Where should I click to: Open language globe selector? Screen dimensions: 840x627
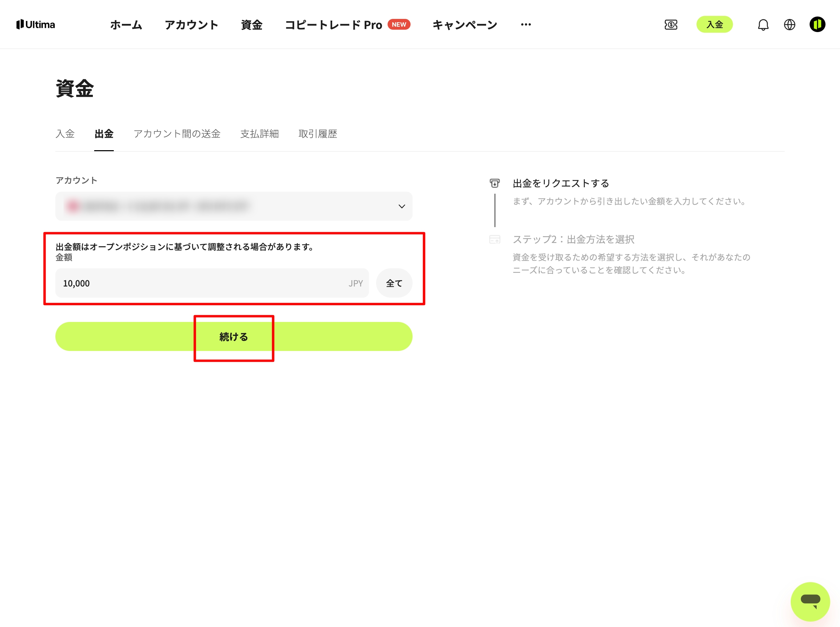coord(789,25)
